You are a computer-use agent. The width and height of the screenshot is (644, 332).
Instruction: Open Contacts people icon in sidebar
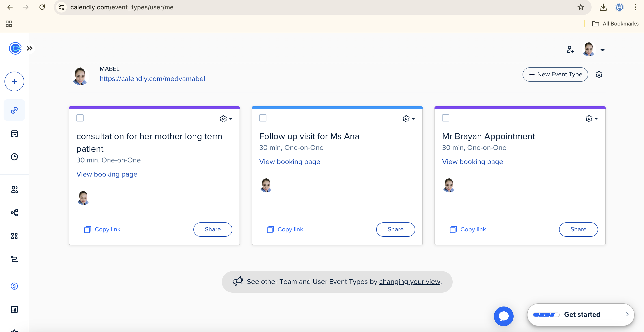tap(14, 189)
